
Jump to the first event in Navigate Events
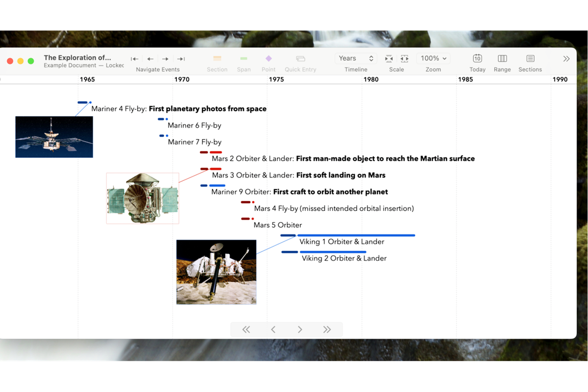pos(135,59)
